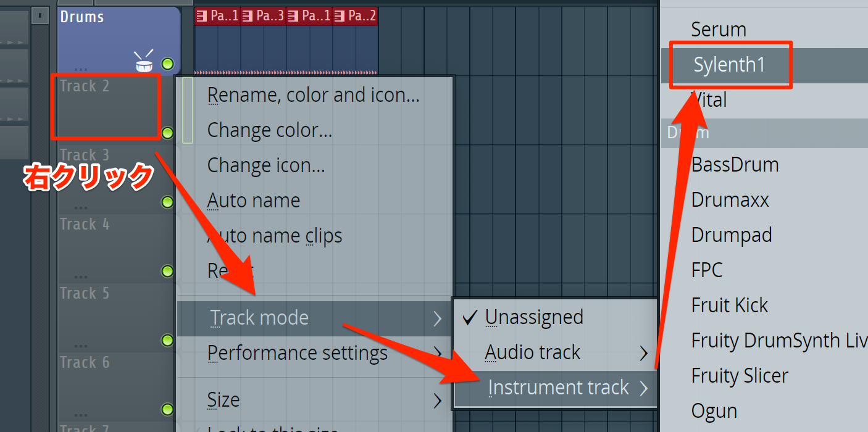Expand Performance settings submenu
The width and height of the screenshot is (868, 432).
[x=315, y=353]
